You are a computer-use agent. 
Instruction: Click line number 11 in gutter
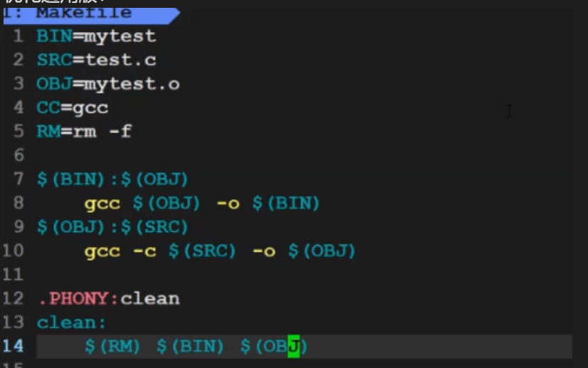click(14, 275)
